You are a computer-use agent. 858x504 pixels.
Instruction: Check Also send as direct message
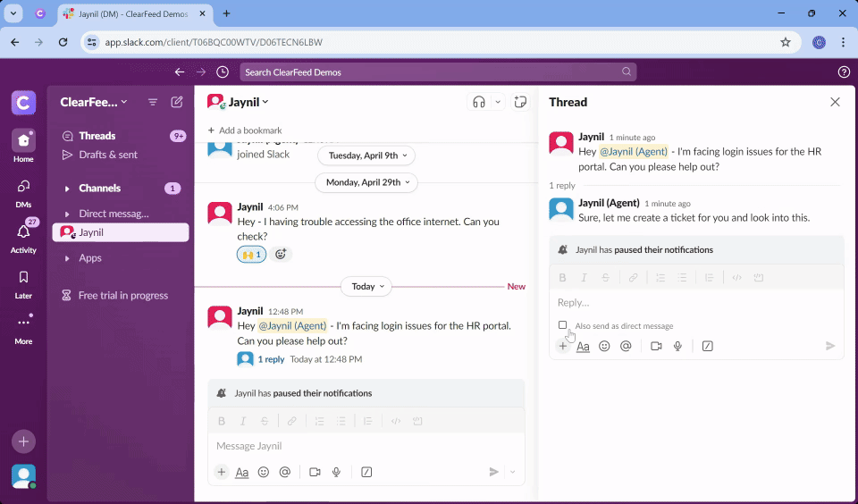(563, 325)
